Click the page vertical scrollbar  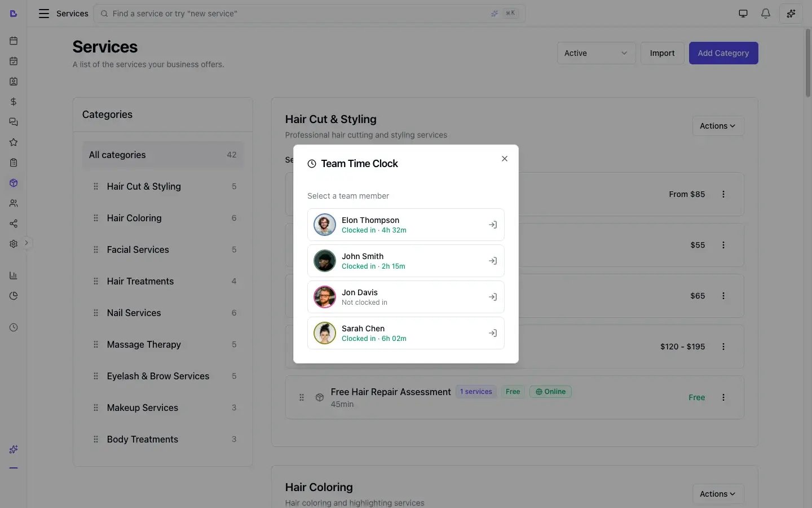(807, 63)
